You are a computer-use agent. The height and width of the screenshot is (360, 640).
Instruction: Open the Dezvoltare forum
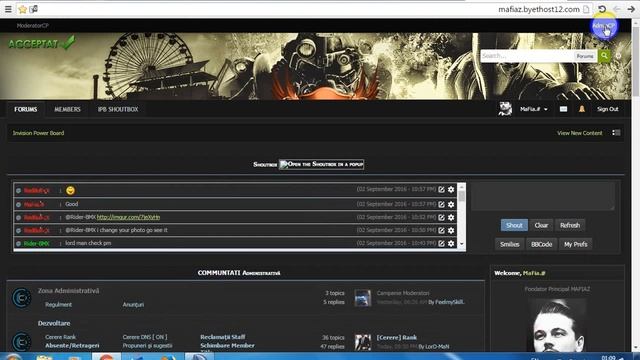click(x=54, y=323)
